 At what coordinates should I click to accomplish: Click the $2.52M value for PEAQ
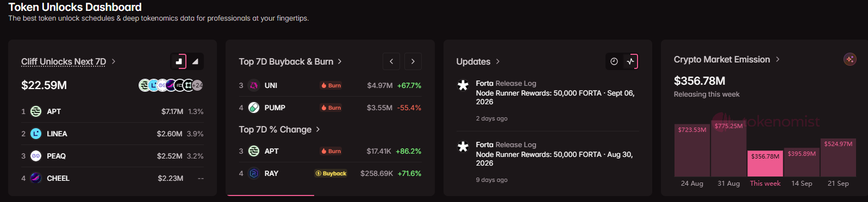pos(170,156)
